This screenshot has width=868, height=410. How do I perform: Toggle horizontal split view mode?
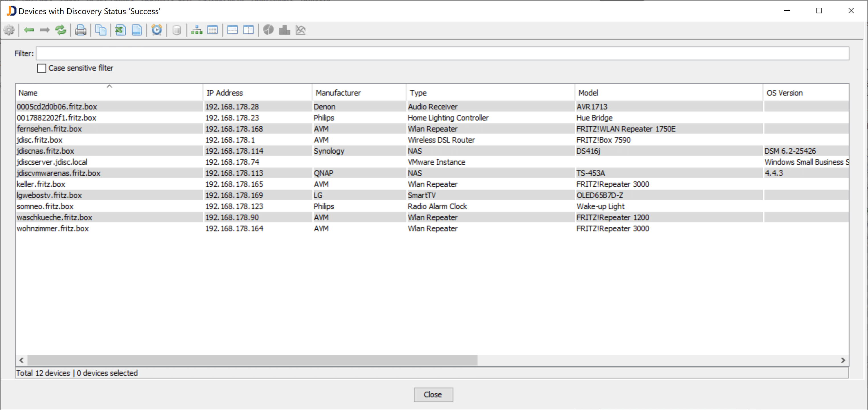pos(232,30)
